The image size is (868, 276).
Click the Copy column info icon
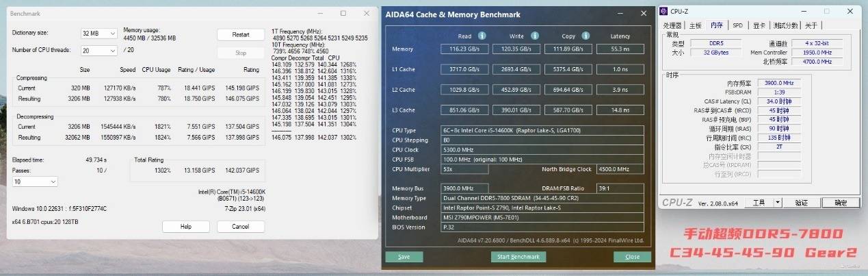(588, 36)
